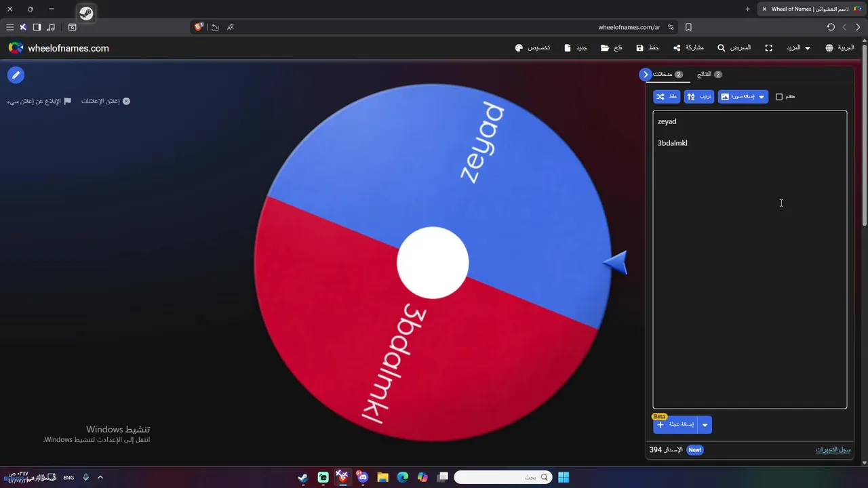Enter fullscreen mode icon

pyautogui.click(x=768, y=48)
